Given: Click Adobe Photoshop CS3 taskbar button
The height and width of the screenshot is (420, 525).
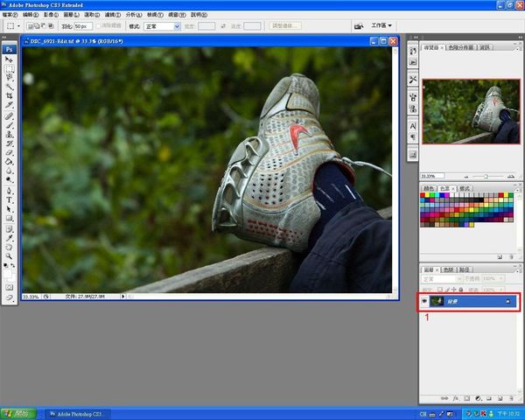Looking at the screenshot, I should click(x=76, y=414).
